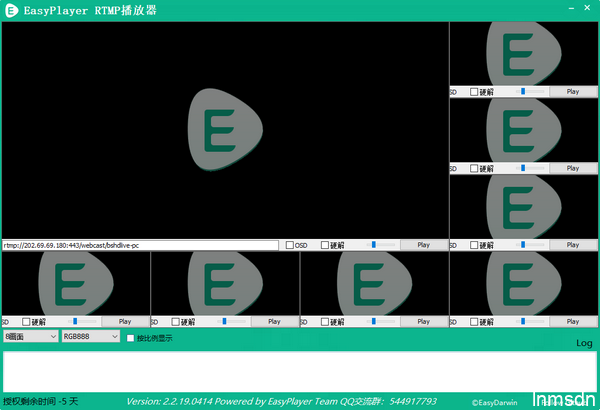Click the 授权剩余时间 -5 天 status text

(x=41, y=401)
